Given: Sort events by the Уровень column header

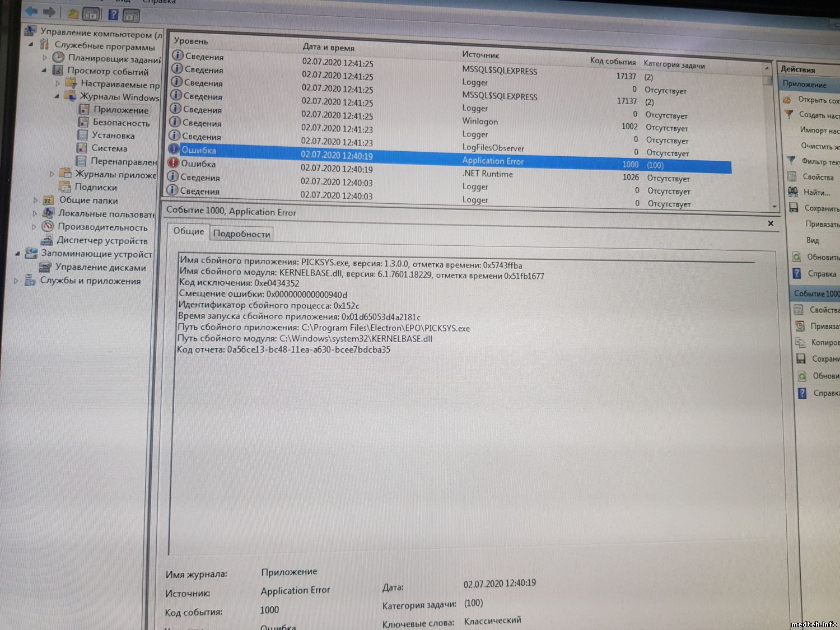Looking at the screenshot, I should [x=191, y=41].
